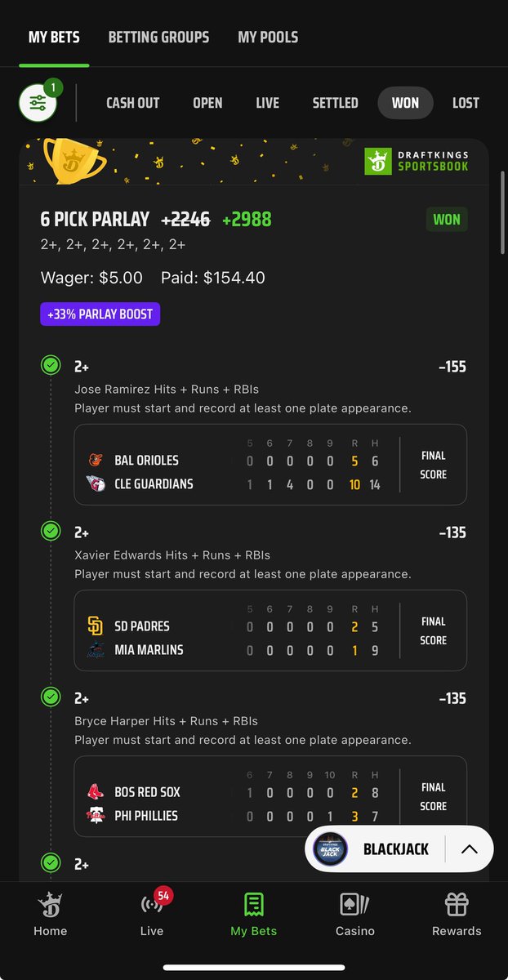Switch to the Betting Groups tab
The image size is (508, 980).
tap(158, 37)
